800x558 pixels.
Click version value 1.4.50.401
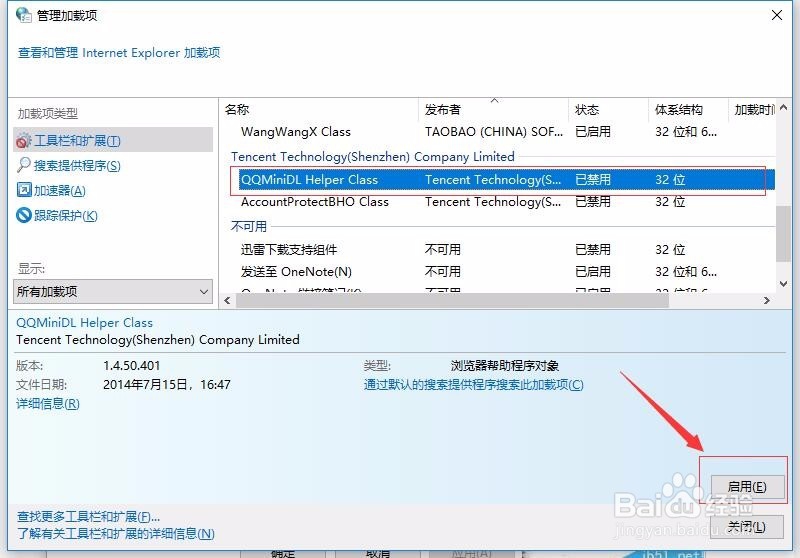click(x=132, y=366)
